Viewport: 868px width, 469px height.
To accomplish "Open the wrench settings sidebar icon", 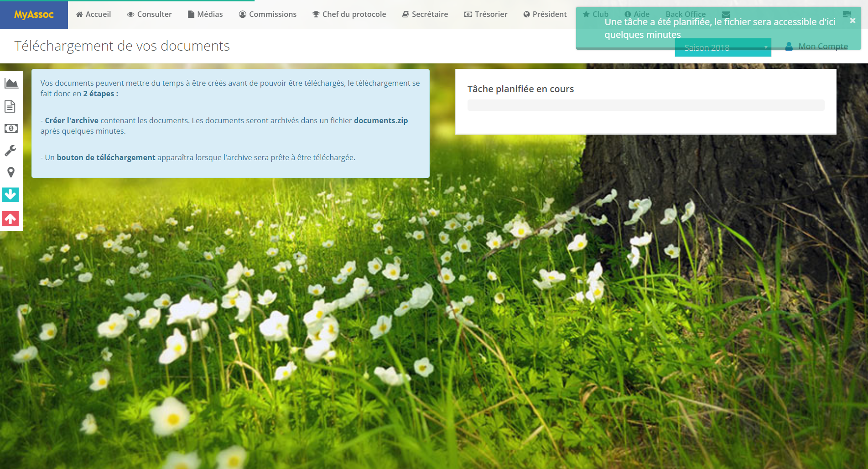I will [10, 151].
